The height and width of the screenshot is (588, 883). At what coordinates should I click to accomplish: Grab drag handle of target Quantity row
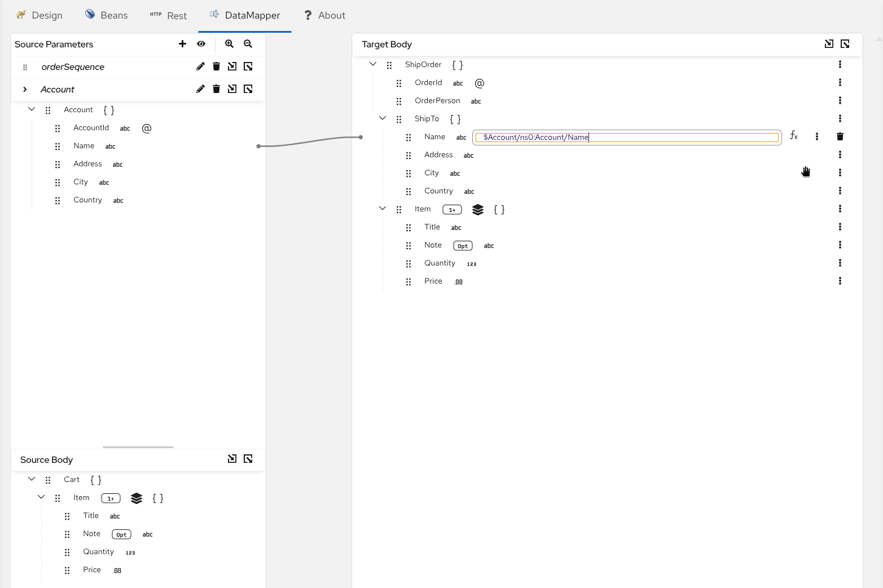pos(408,263)
